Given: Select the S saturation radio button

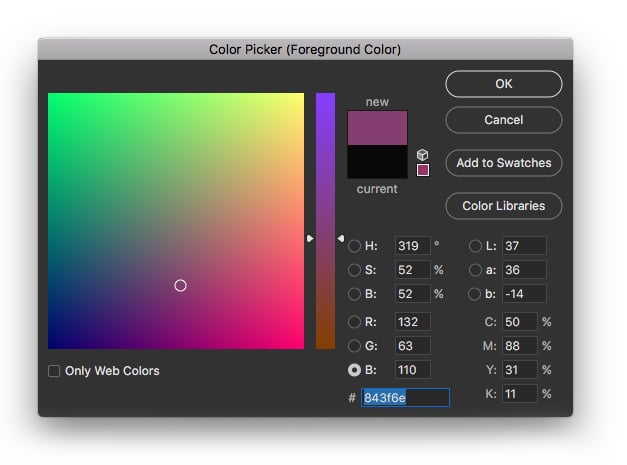Looking at the screenshot, I should (354, 270).
